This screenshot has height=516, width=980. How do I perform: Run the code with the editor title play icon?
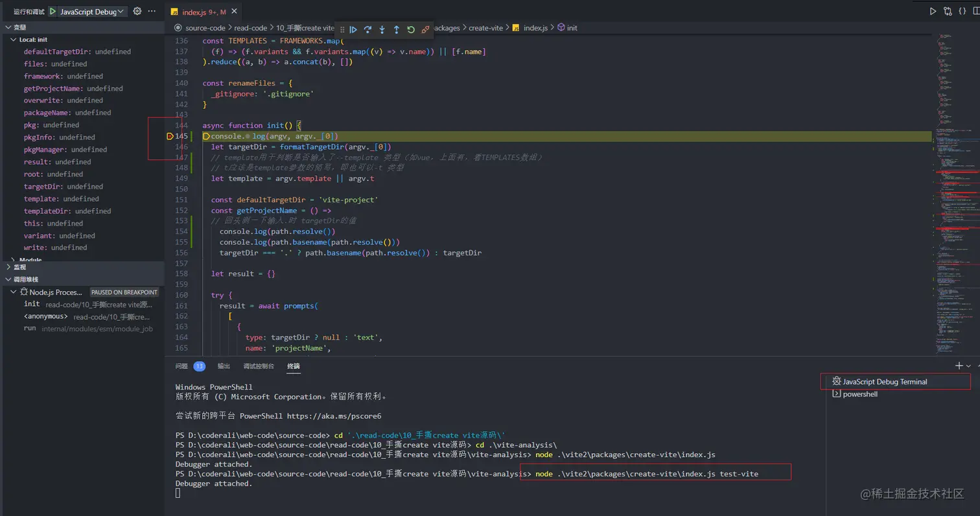point(933,11)
